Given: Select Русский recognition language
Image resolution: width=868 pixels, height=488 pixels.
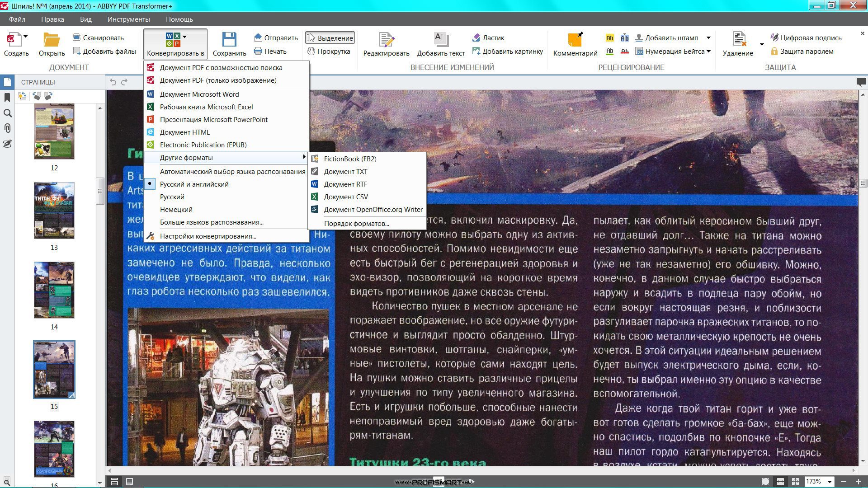Looking at the screenshot, I should coord(226,197).
